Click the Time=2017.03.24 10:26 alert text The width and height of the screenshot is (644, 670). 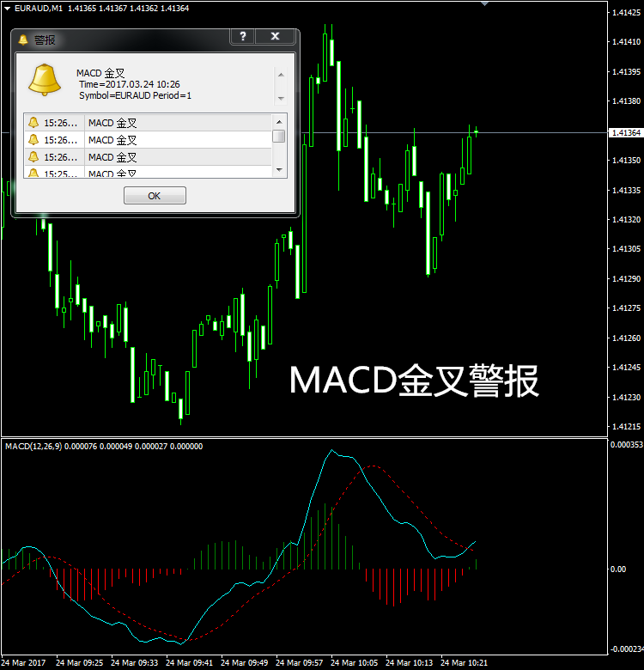[x=130, y=84]
